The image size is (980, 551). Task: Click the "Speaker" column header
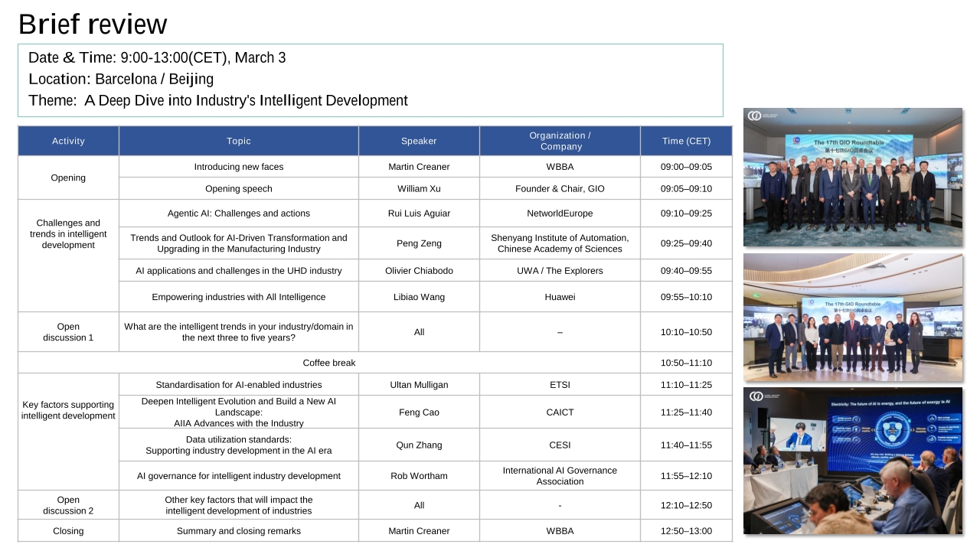click(419, 141)
